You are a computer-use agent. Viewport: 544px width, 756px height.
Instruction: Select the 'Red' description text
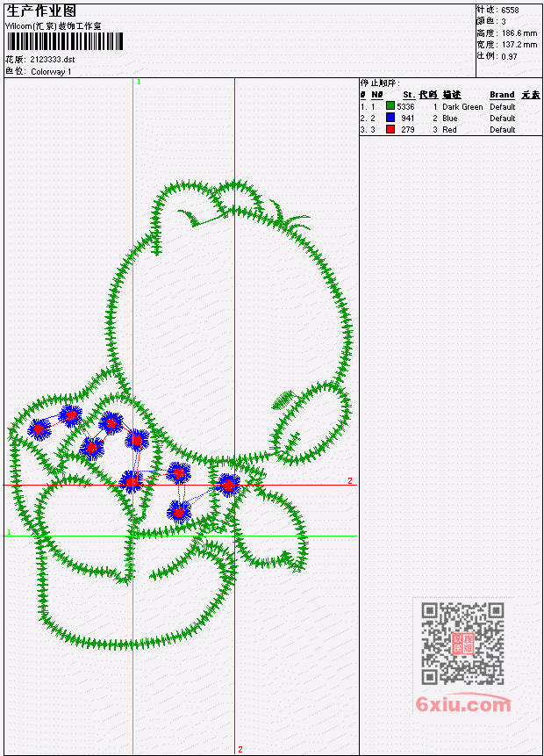pyautogui.click(x=449, y=130)
